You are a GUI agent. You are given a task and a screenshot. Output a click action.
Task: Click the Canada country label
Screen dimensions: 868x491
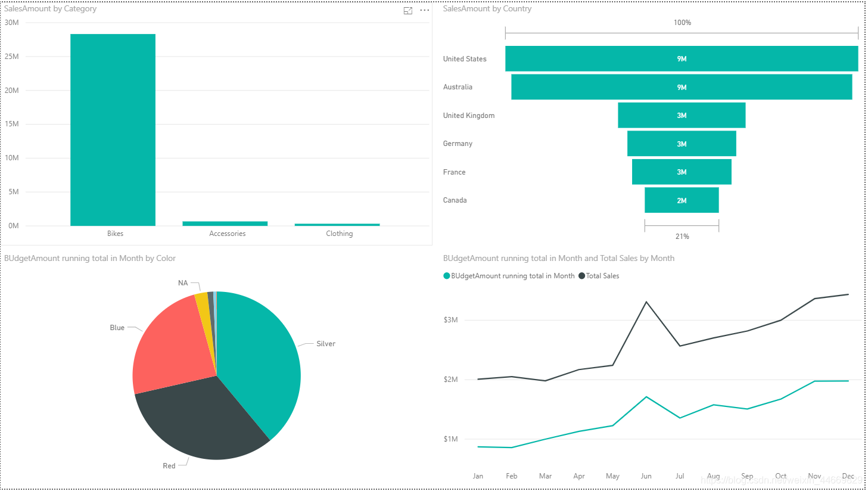point(455,200)
